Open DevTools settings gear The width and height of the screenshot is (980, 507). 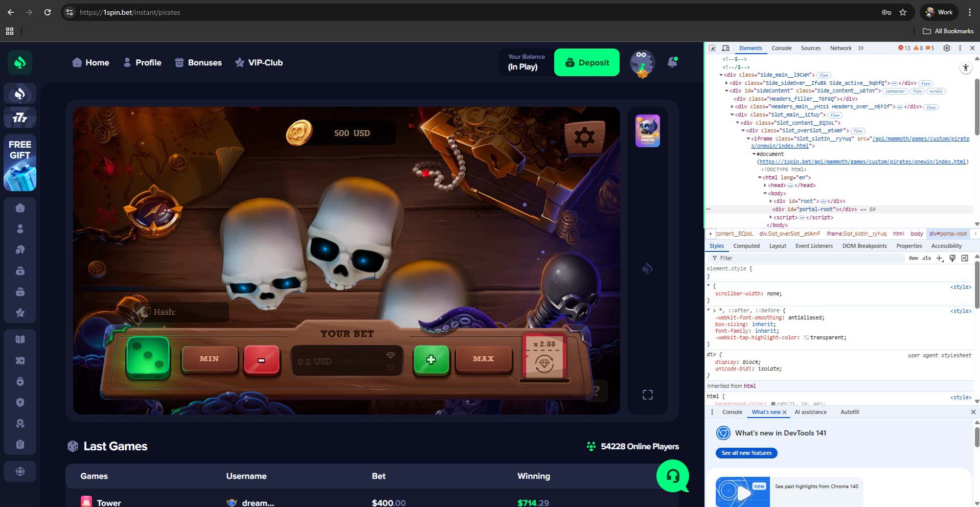tap(946, 48)
